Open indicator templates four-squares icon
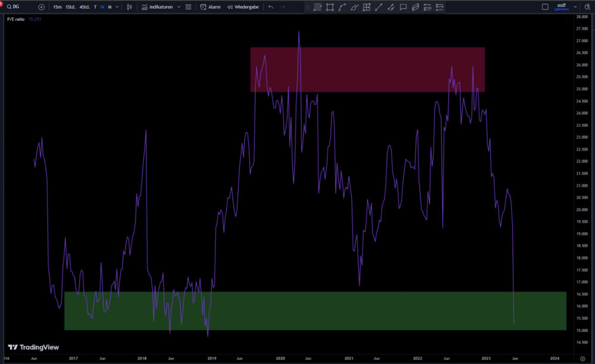Viewport: 595px width, 364px height. pos(188,7)
